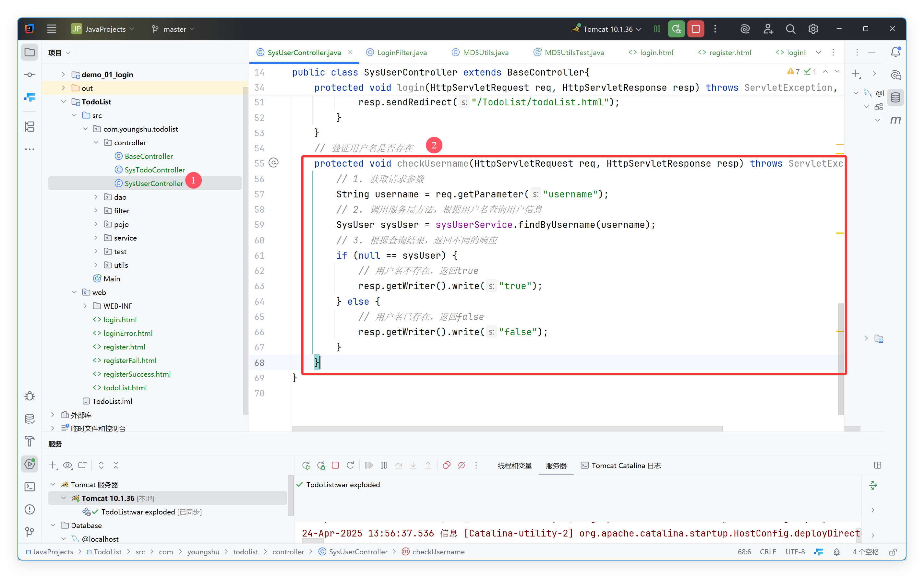Viewport: 924px width, 578px height.
Task: Expand the service package
Action: coord(96,238)
